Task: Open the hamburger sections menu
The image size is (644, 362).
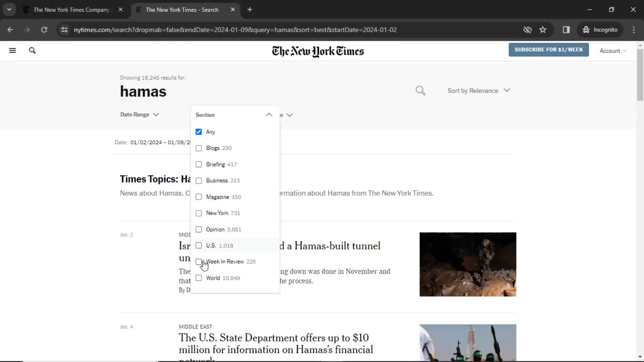Action: pyautogui.click(x=12, y=51)
